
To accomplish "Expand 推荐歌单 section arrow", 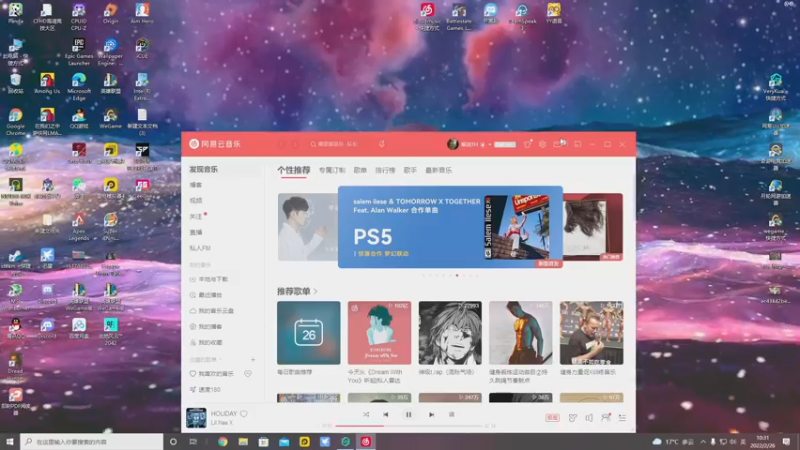I will pyautogui.click(x=315, y=292).
